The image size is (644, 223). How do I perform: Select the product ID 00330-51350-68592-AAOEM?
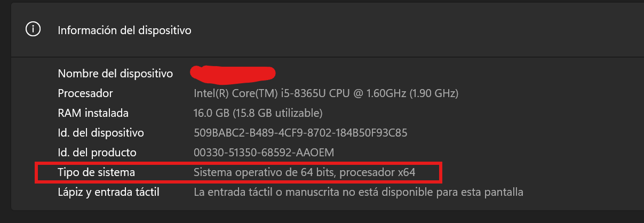pyautogui.click(x=264, y=153)
